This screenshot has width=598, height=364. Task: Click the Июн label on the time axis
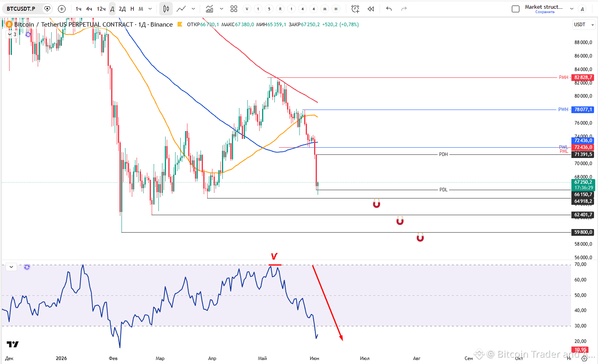click(x=314, y=358)
